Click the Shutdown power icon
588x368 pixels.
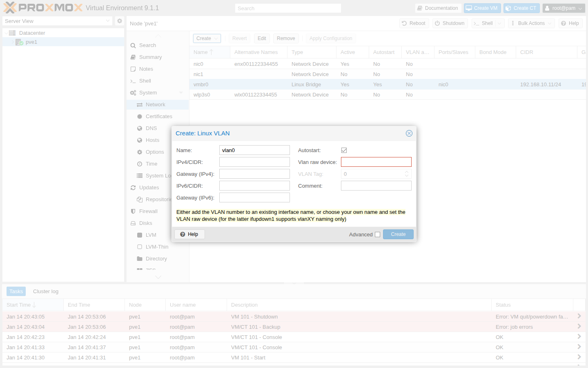(x=437, y=23)
